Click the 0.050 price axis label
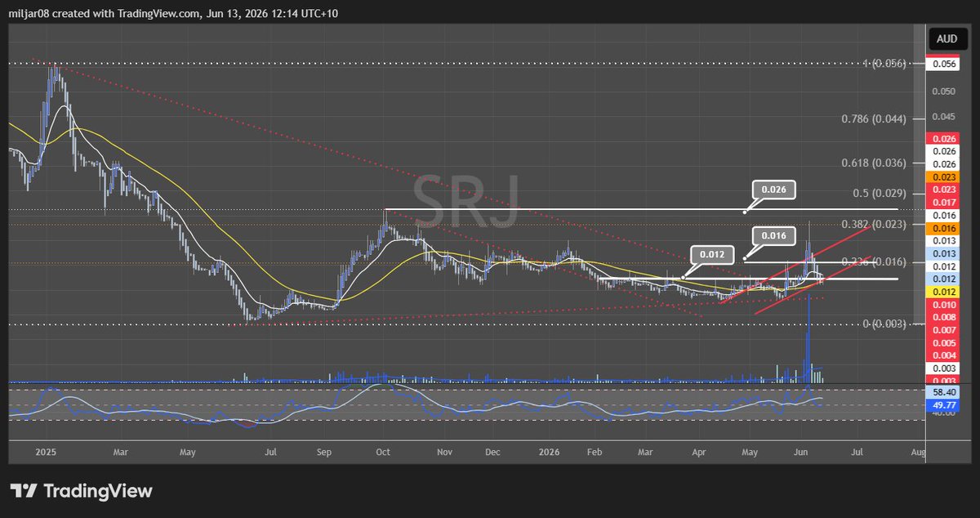 pyautogui.click(x=944, y=92)
